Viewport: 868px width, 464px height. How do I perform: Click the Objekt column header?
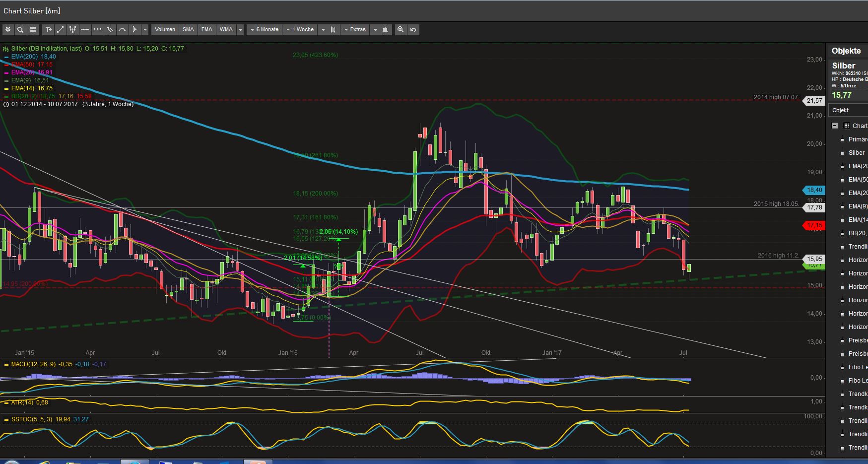[848, 110]
